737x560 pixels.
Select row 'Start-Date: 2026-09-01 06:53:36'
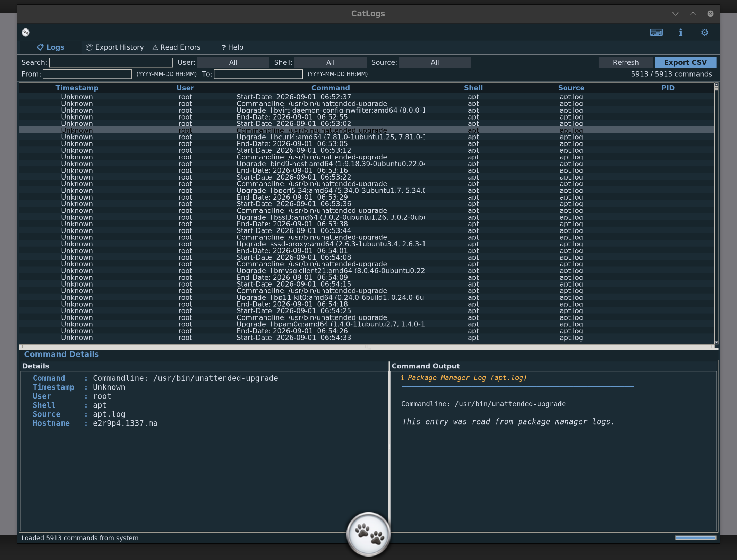[367, 204]
